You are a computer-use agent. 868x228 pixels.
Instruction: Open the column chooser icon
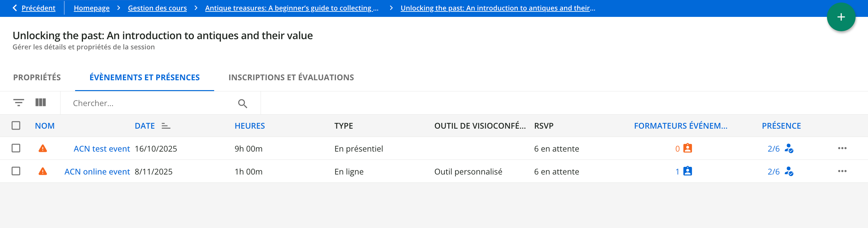40,103
